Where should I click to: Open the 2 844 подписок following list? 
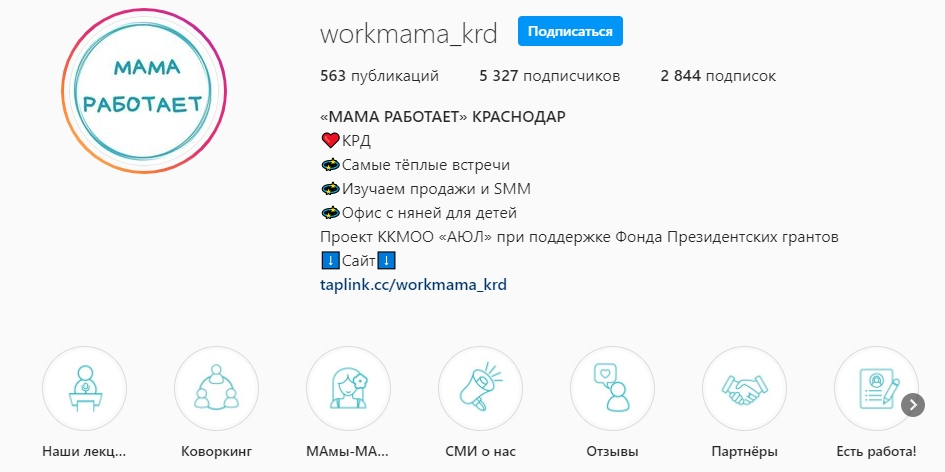tap(718, 77)
